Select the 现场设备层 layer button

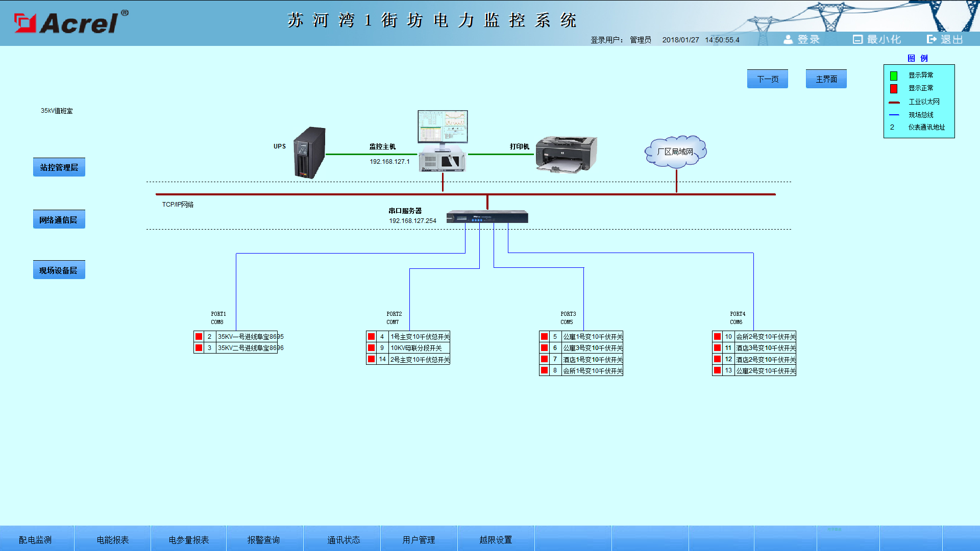(x=59, y=270)
